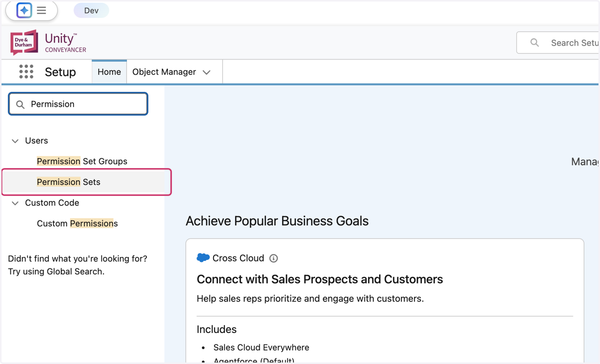
Task: Click 'Help sales reps prioritize' description
Action: (x=310, y=298)
